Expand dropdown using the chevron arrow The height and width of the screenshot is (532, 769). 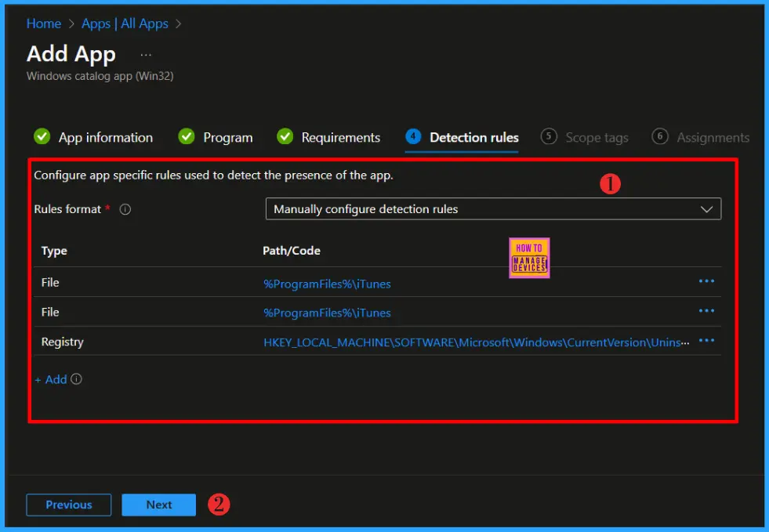(x=706, y=209)
